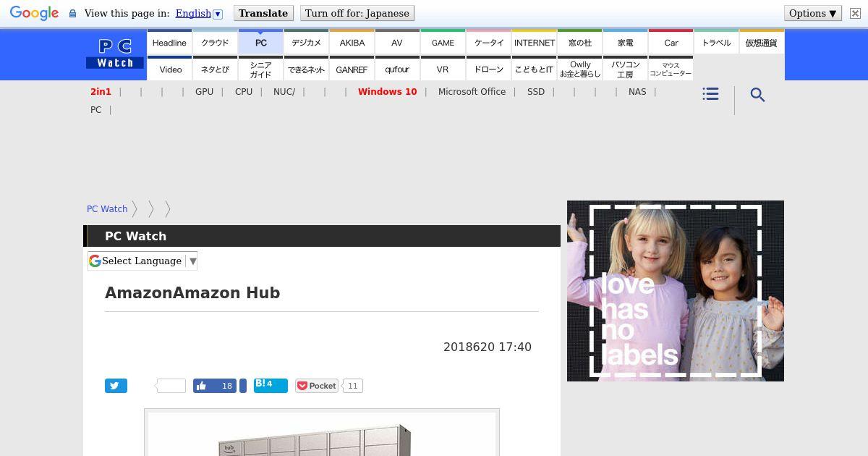Bookmark with Hatena B! button

271,385
